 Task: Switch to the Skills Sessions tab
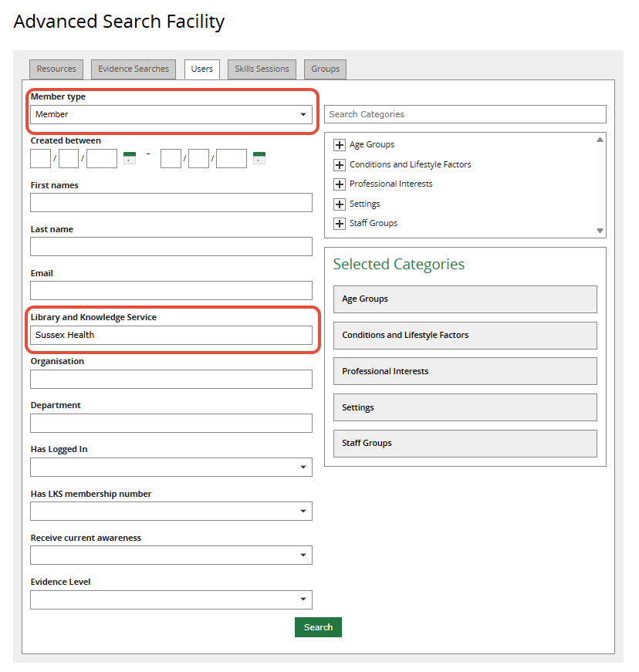262,69
